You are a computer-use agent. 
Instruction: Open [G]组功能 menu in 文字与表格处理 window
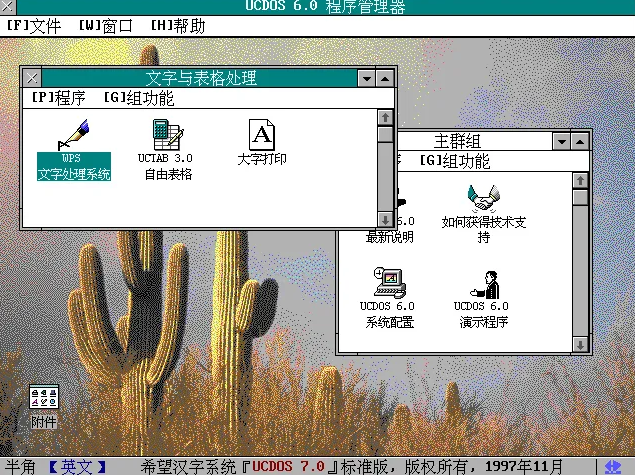(x=139, y=98)
